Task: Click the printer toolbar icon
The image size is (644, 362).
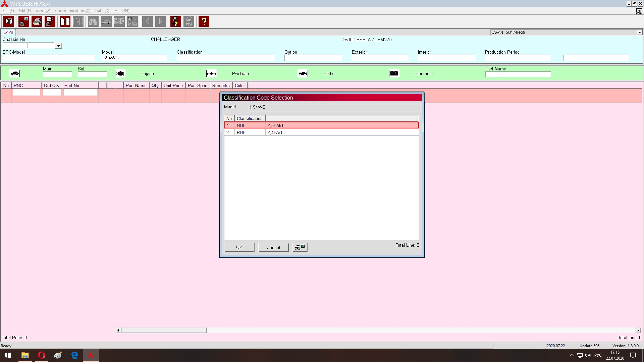Action: tap(37, 21)
